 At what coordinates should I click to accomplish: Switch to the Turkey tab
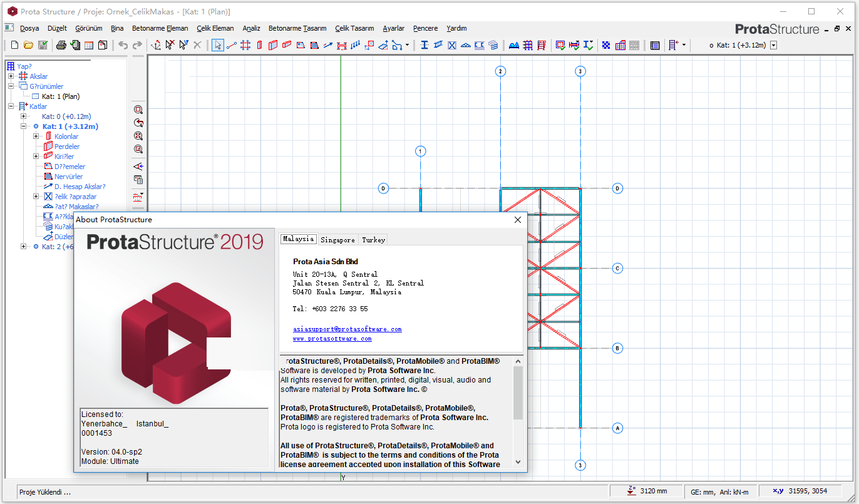(374, 240)
